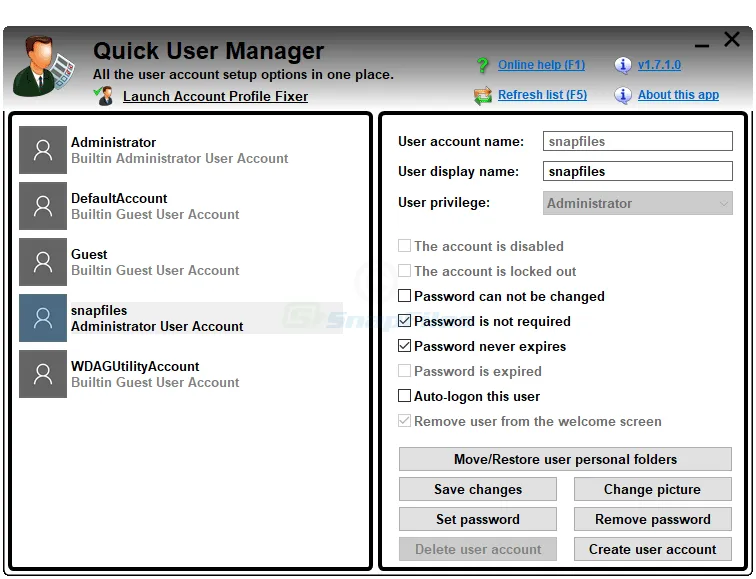Click the Save changes button
This screenshot has width=756, height=579.
point(477,489)
